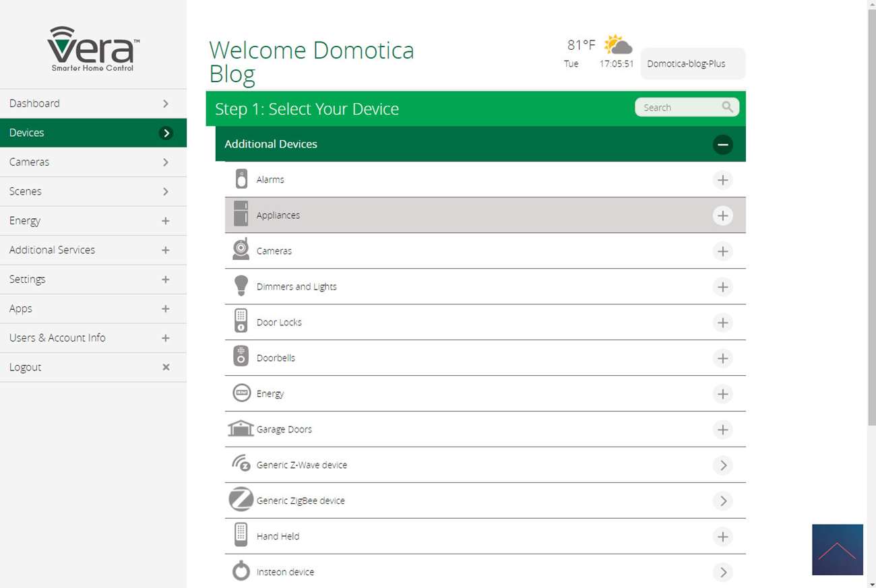
Task: Expand the Hand Held category
Action: [722, 536]
